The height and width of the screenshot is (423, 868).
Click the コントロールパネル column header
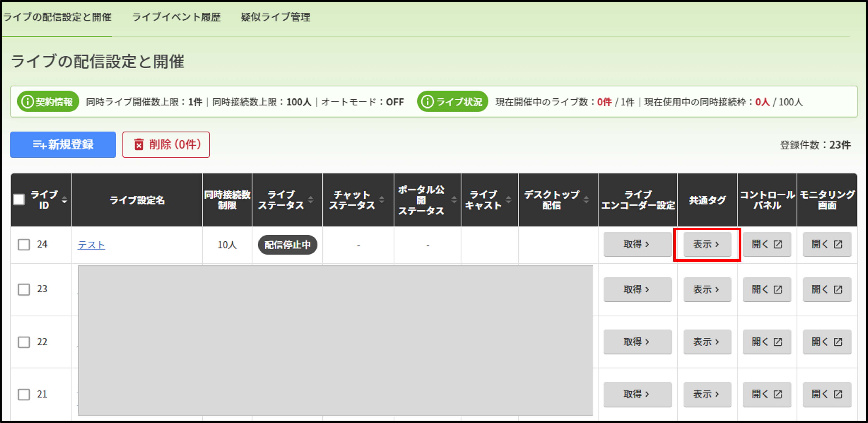pos(767,200)
